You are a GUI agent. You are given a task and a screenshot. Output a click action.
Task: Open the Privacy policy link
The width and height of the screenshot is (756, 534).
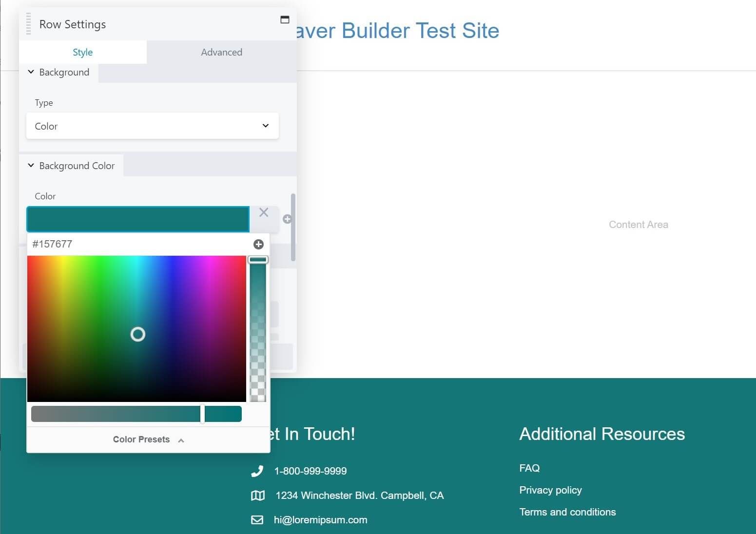pos(550,490)
